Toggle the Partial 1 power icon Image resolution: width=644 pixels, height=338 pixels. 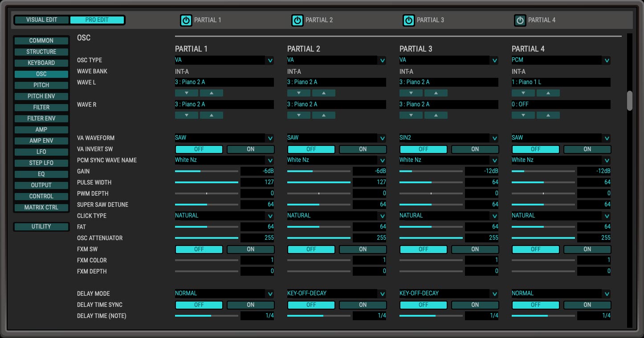(186, 20)
